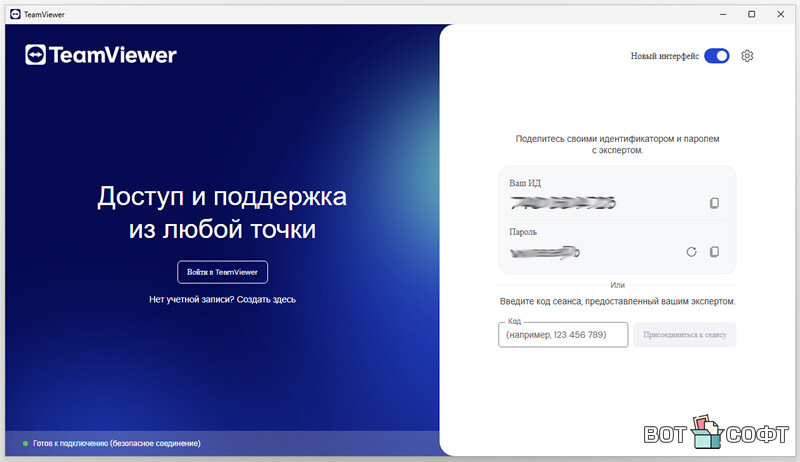This screenshot has width=800, height=462.
Task: Click the TeamViewer logo in the blue panel
Action: [101, 55]
